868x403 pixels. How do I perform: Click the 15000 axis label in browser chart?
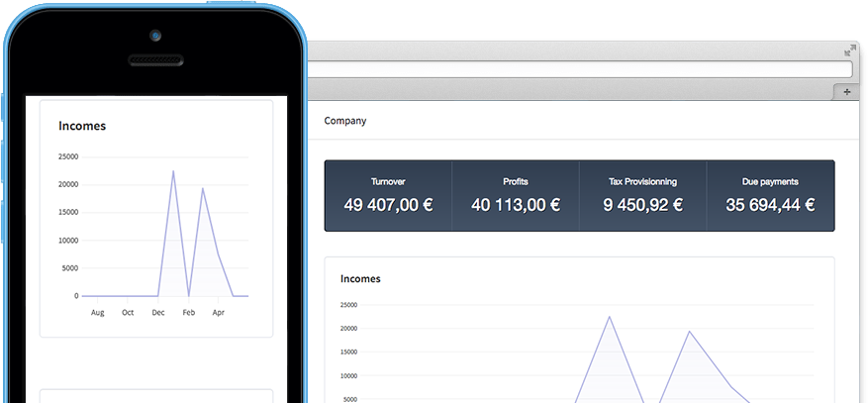point(349,353)
